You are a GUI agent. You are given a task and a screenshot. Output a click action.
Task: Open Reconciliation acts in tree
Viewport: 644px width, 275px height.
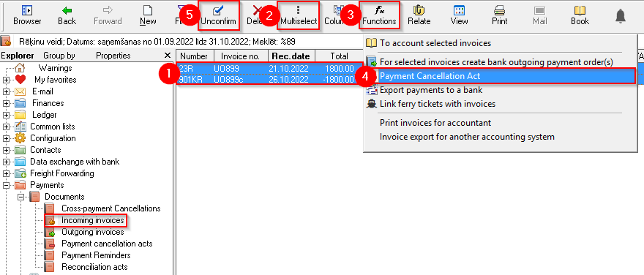[x=94, y=267]
